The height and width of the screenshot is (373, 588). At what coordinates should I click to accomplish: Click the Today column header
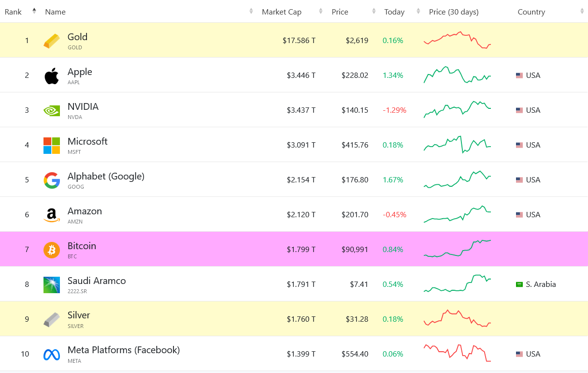coord(394,12)
